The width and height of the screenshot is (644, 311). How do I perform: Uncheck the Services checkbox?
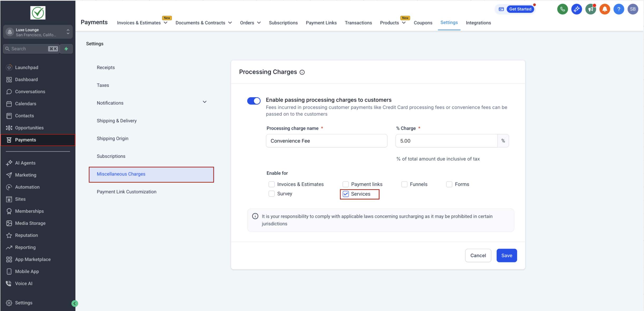click(346, 194)
